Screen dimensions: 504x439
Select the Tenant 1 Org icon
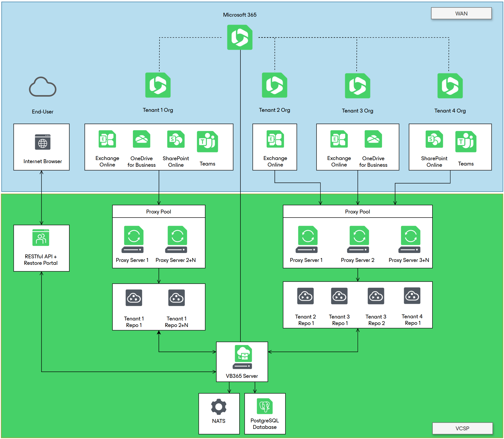click(x=158, y=85)
